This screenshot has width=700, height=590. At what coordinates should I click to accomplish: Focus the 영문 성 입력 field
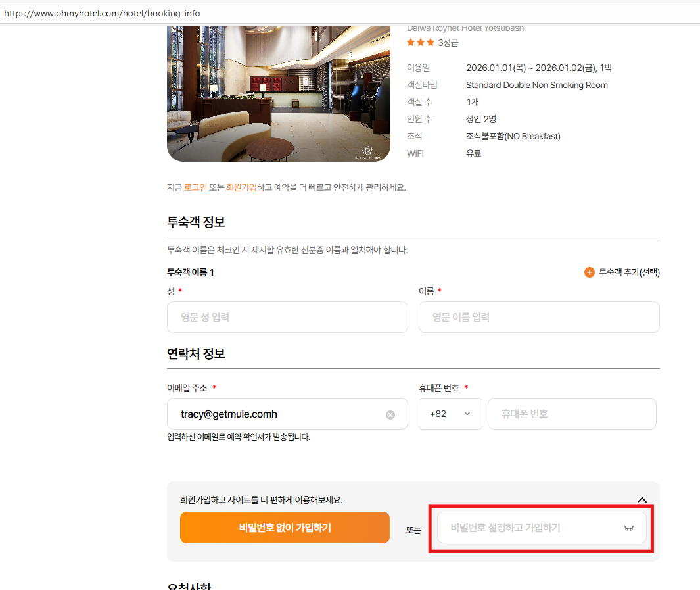[287, 317]
